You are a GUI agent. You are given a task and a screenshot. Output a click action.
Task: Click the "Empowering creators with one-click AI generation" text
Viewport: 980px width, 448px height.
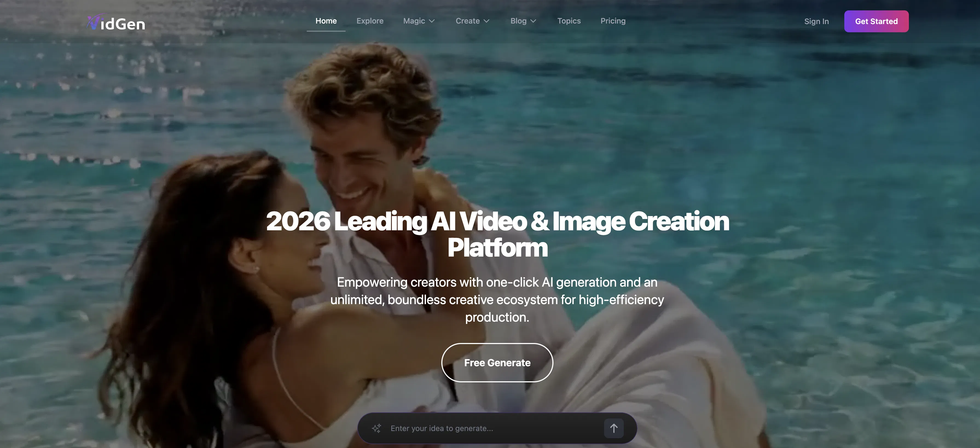497,300
